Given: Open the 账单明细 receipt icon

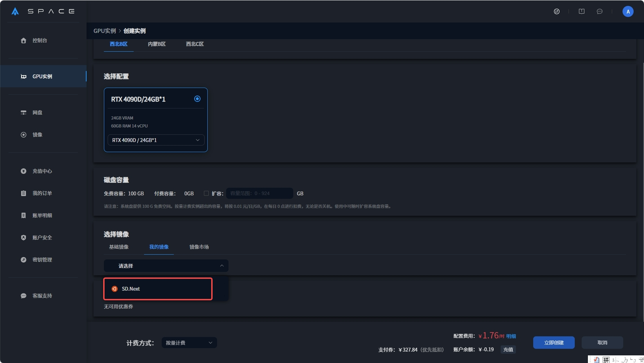Looking at the screenshot, I should [x=24, y=215].
